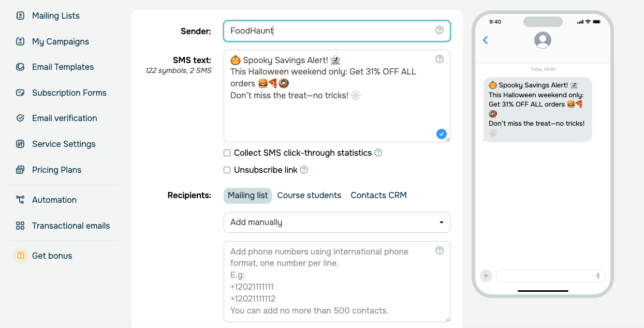Click the Email Templates sidebar icon
The width and height of the screenshot is (644, 328).
pyautogui.click(x=20, y=67)
